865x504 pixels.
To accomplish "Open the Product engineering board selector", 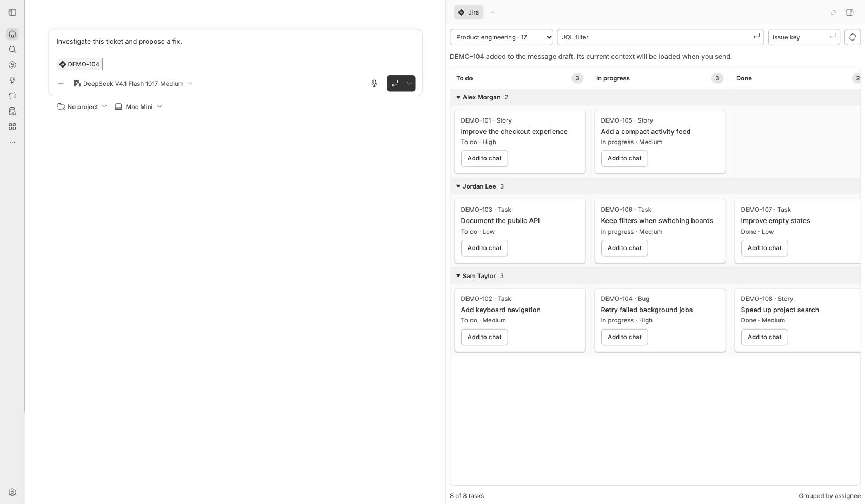I will click(x=501, y=37).
